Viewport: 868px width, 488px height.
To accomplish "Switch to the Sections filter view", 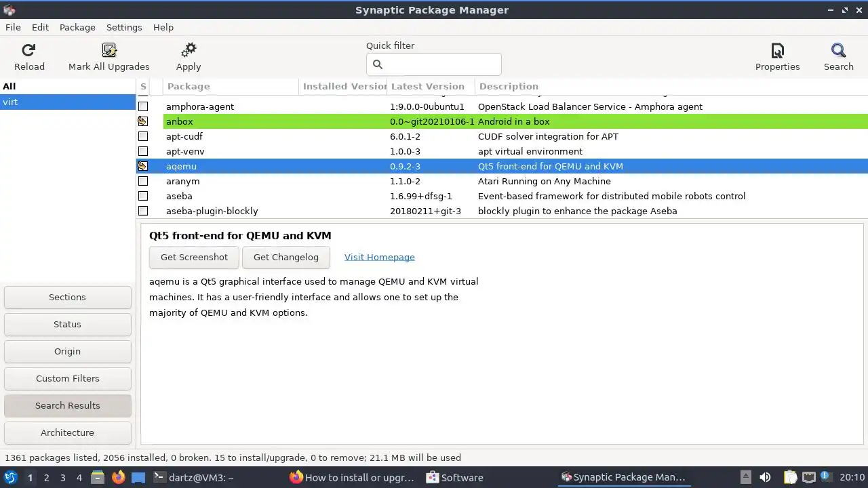I will (x=67, y=297).
